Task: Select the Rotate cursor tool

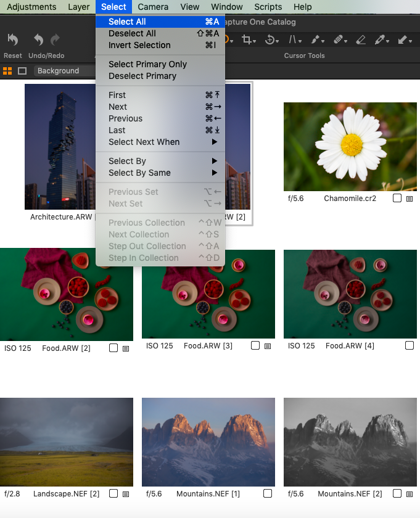Action: [x=270, y=39]
